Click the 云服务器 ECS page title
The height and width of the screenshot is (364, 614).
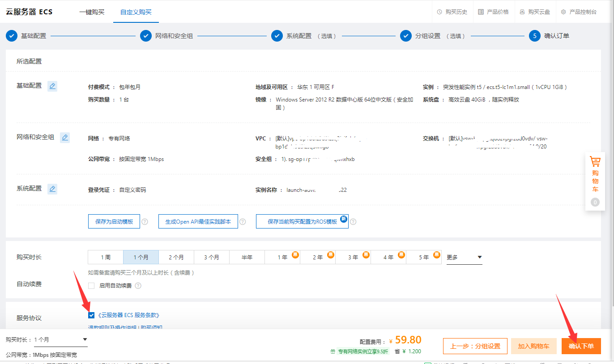[29, 12]
